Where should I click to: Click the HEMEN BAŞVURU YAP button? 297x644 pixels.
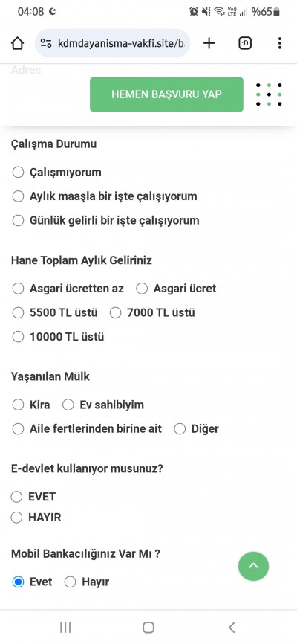(166, 94)
